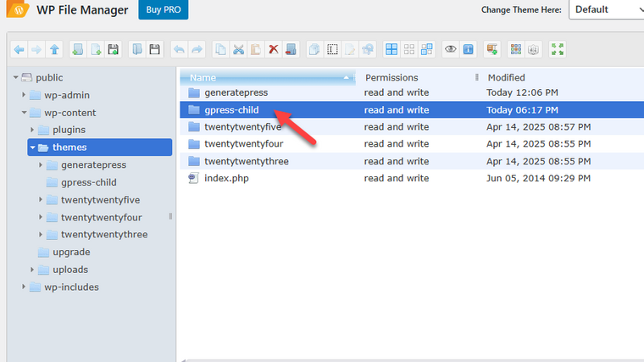Screen dimensions: 644x362
Task: Delete the selection with red X icon
Action: tap(274, 50)
